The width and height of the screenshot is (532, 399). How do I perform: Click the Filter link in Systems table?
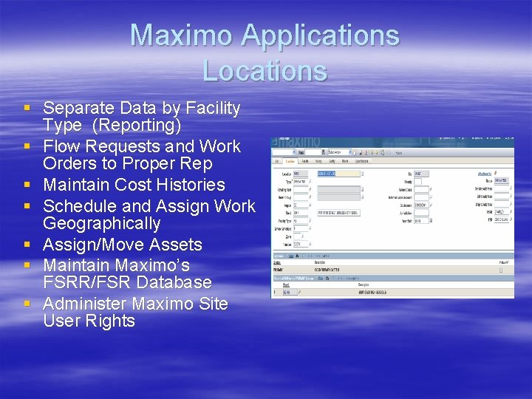291,256
